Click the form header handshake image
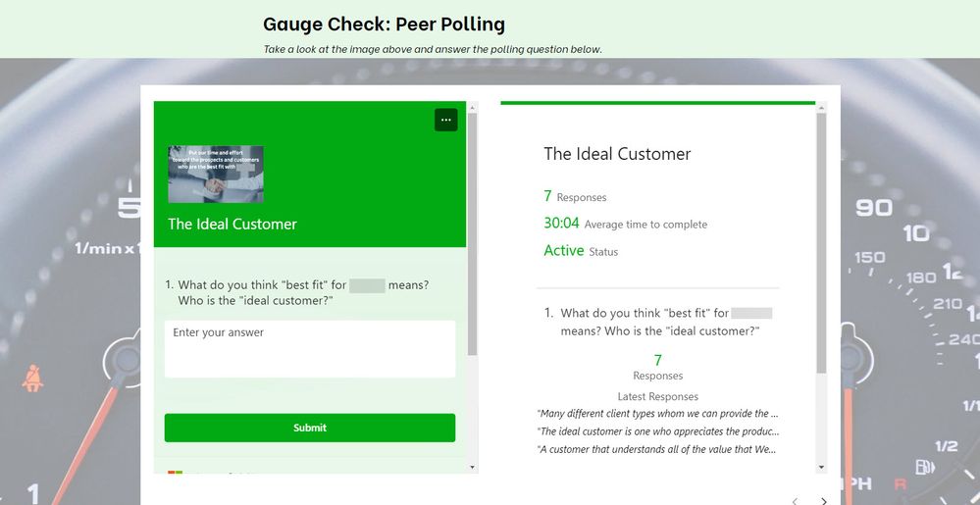Viewport: 980px width, 505px height. (x=215, y=174)
